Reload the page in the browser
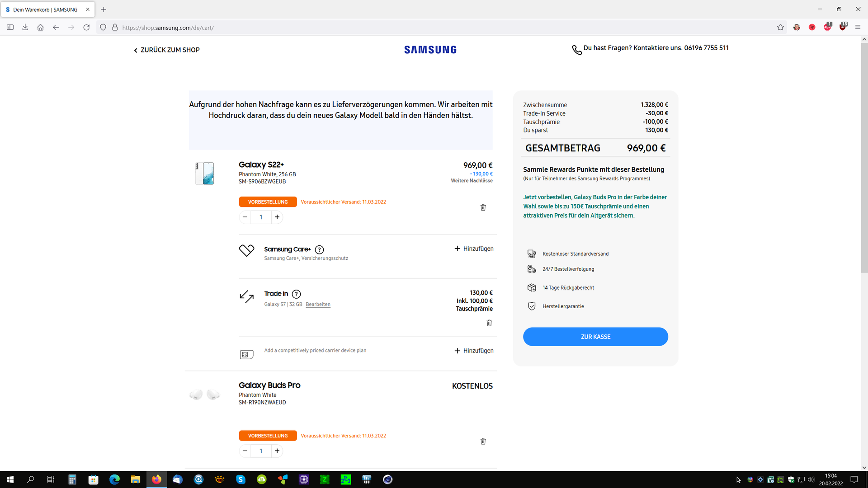 point(86,28)
